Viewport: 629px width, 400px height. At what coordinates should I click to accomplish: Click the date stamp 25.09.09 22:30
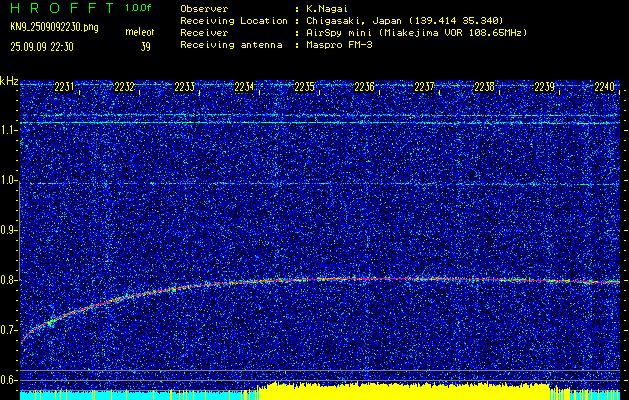[42, 47]
